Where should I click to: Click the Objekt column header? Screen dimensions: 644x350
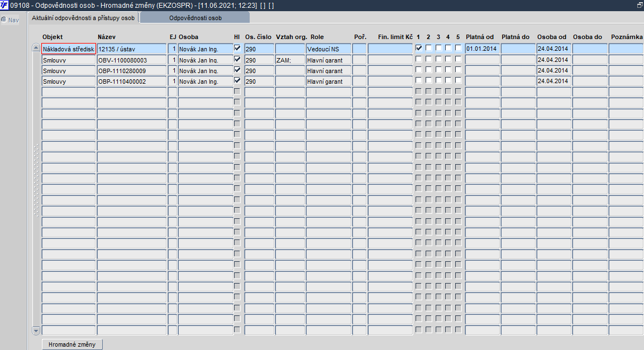(x=53, y=37)
